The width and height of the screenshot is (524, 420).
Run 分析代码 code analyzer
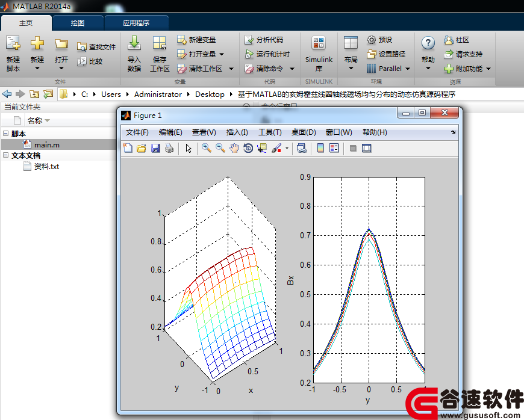264,40
